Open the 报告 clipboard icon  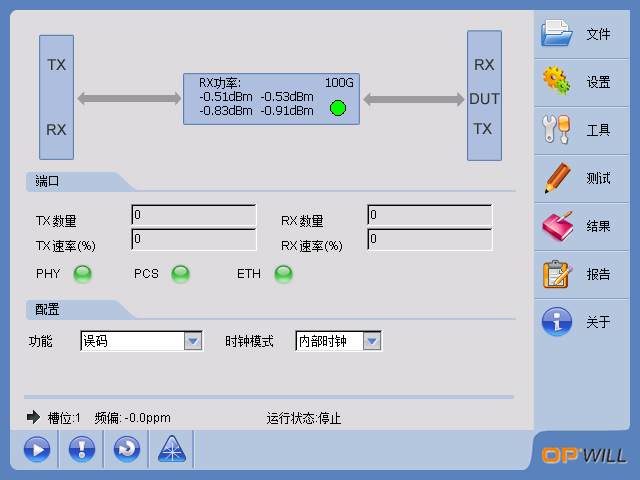pyautogui.click(x=557, y=274)
